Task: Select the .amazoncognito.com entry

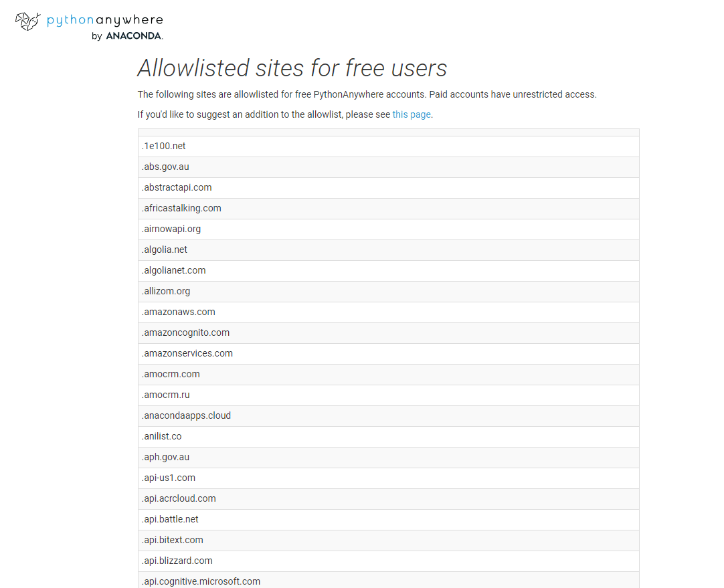Action: pyautogui.click(x=185, y=332)
